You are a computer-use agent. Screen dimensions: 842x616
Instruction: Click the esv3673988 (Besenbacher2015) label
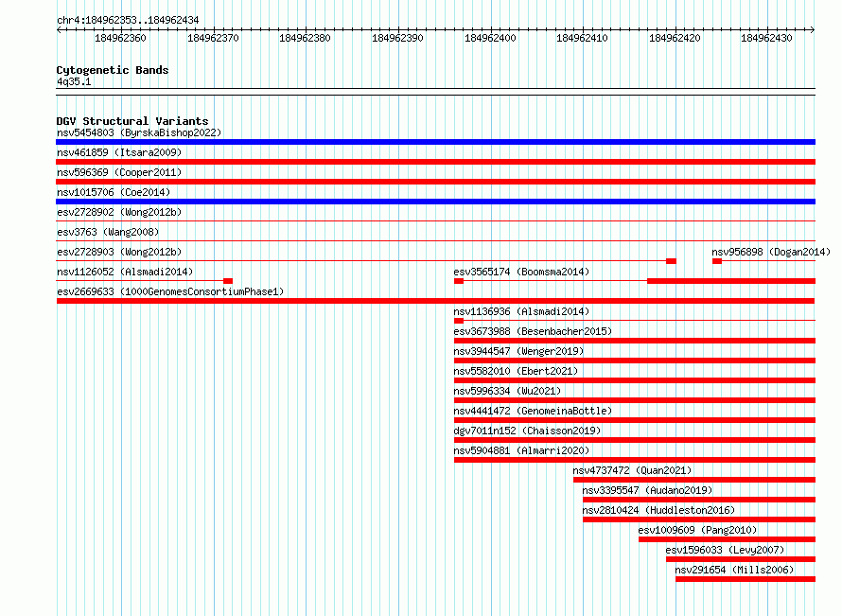533,331
